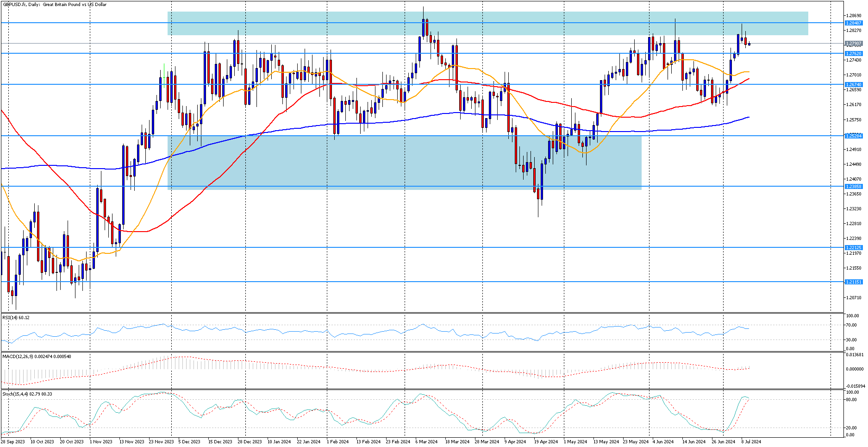Click the 1 May 2024 date label
Image resolution: width=868 pixels, height=447 pixels.
tap(575, 442)
